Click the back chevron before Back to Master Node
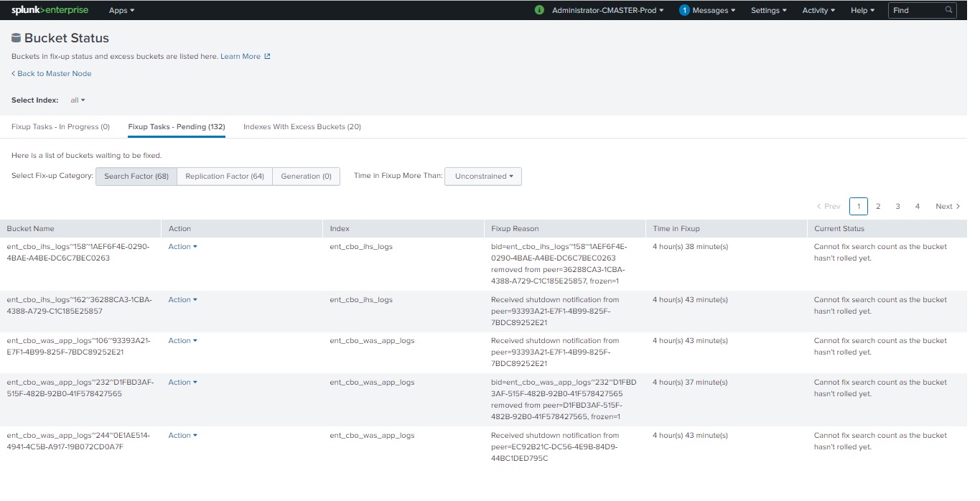 coord(12,73)
